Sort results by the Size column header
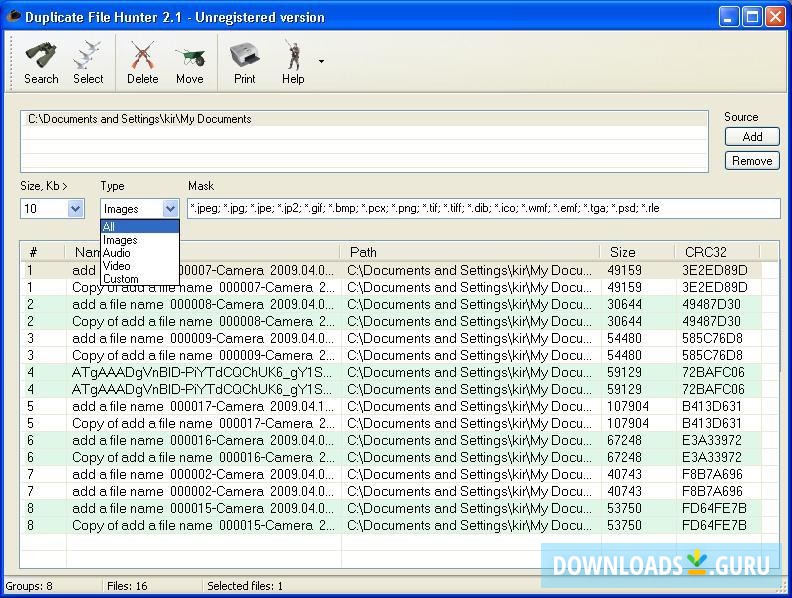792x598 pixels. 623,252
